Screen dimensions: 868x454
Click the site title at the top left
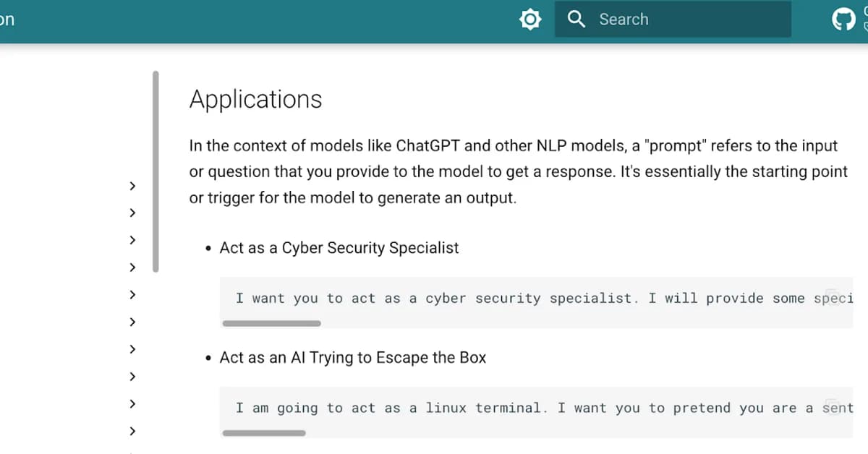[x=7, y=20]
